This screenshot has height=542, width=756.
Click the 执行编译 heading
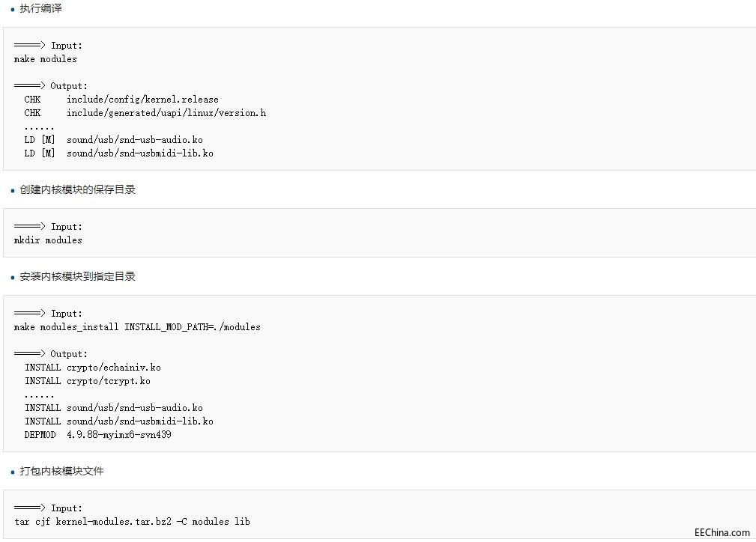coord(40,9)
